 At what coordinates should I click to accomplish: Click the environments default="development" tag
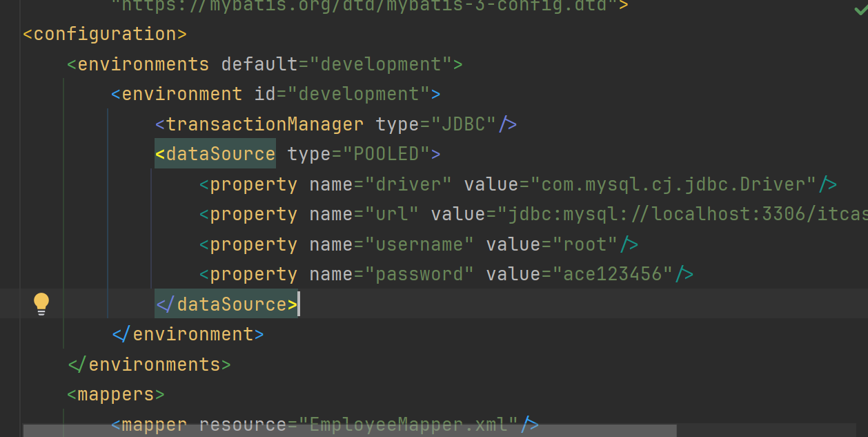click(x=265, y=64)
